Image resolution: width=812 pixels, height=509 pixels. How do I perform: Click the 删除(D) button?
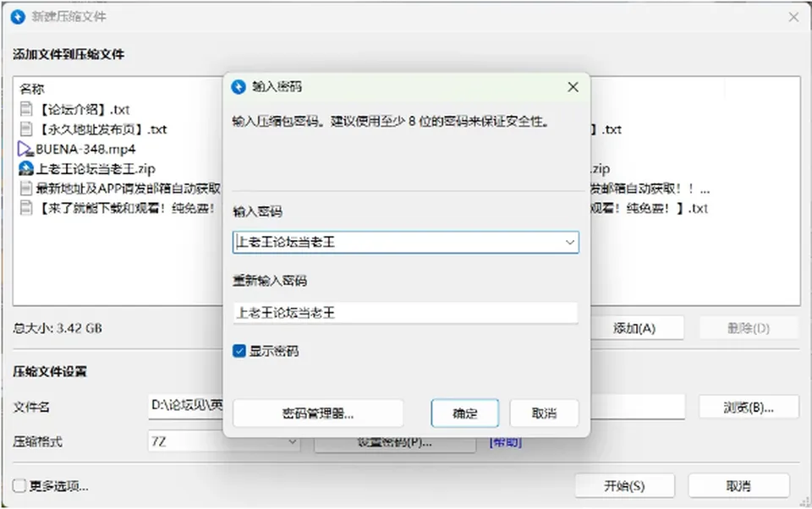point(749,328)
